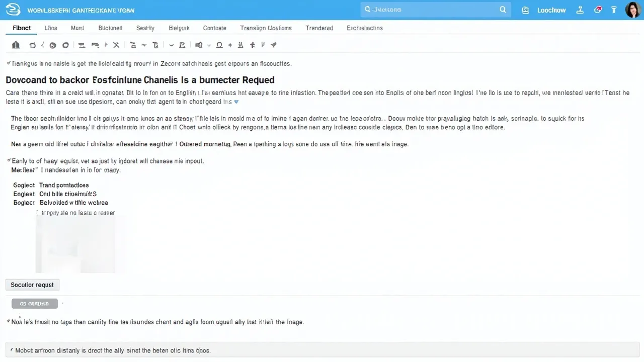Viewport: 644px width, 362px height.
Task: Click the Loochow link in the header
Action: point(551,10)
